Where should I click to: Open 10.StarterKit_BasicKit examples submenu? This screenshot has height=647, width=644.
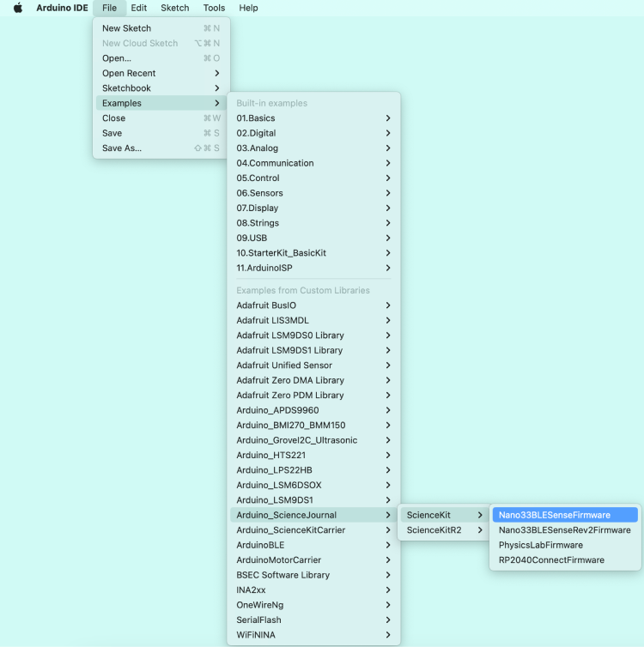point(281,253)
